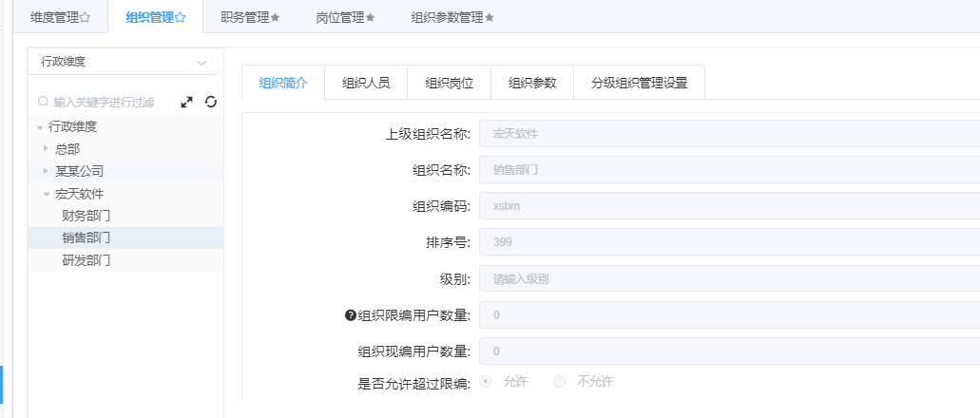Click the star icon on 职务管理 tab
The height and width of the screenshot is (418, 980).
tap(276, 17)
